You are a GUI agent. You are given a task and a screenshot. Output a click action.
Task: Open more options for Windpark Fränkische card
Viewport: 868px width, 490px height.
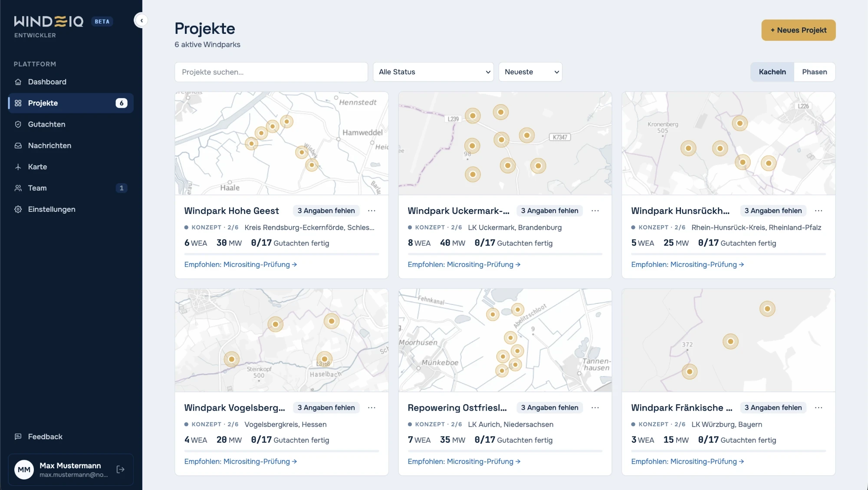[x=819, y=408]
